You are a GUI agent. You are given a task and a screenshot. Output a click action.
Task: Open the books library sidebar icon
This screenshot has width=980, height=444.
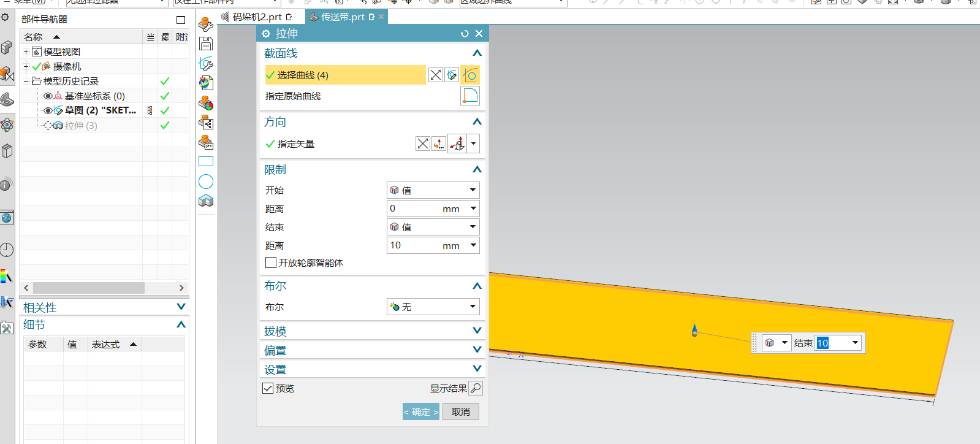tap(7, 151)
